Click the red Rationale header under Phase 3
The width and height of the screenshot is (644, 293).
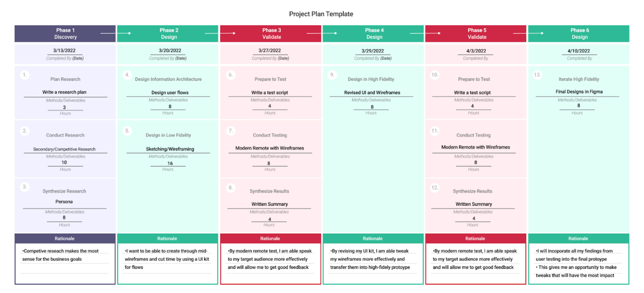[270, 239]
